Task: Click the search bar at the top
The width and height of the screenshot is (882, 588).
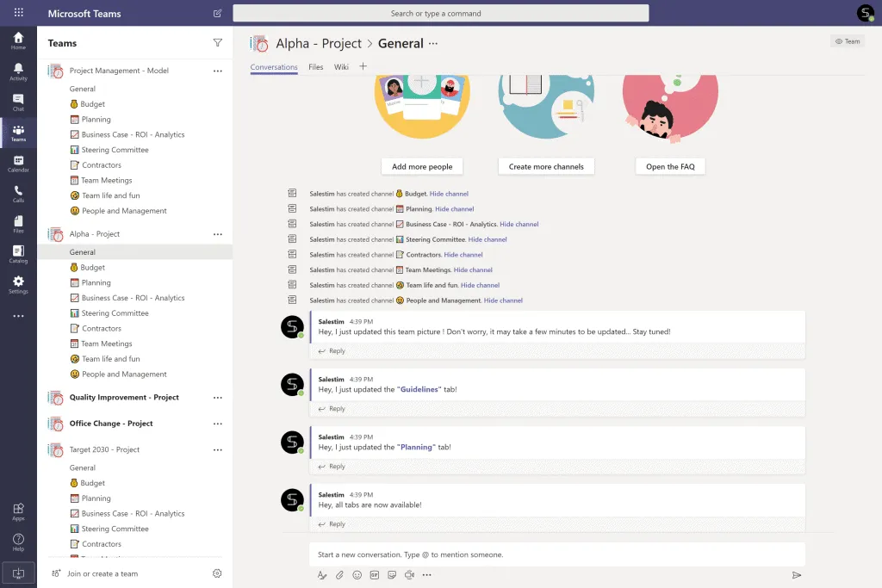Action: 441,13
